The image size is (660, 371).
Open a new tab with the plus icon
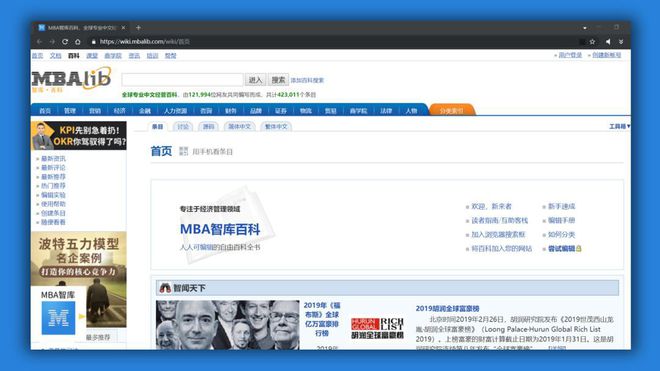tap(138, 28)
